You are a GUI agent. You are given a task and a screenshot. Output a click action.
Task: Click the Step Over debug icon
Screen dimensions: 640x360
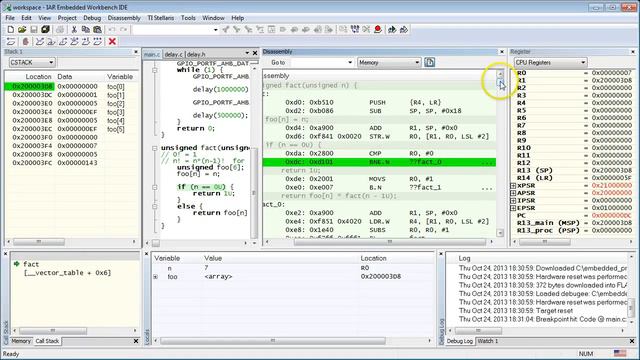(40, 42)
